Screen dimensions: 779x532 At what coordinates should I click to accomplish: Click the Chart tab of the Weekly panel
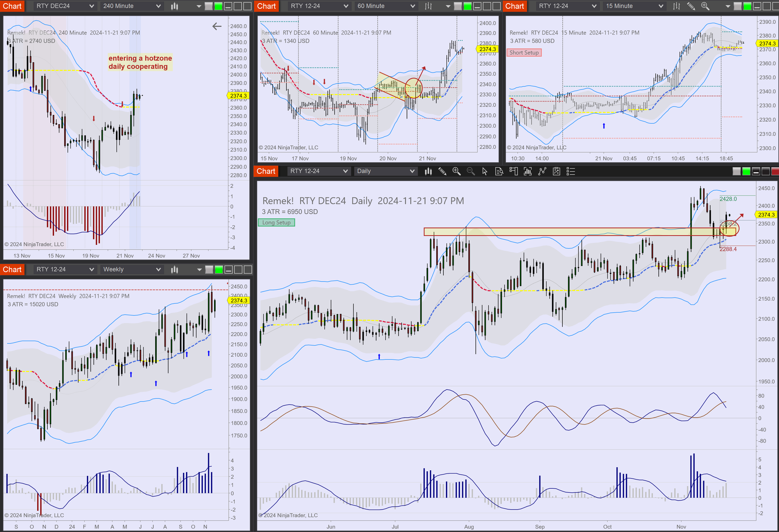(12, 270)
